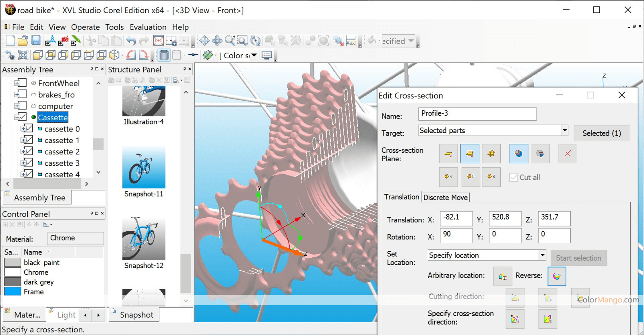Click the Snapshot-11 thumbnail
The width and height of the screenshot is (644, 335).
(x=144, y=167)
